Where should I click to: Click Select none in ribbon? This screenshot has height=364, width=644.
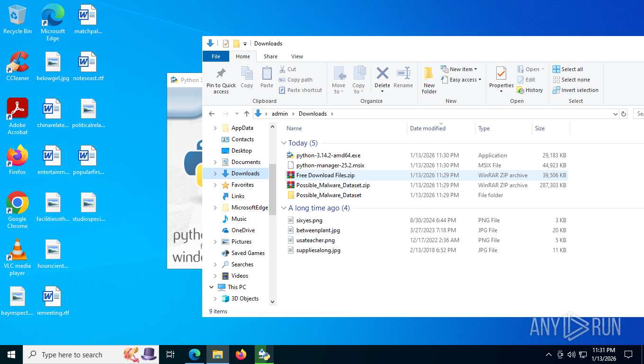click(x=571, y=80)
